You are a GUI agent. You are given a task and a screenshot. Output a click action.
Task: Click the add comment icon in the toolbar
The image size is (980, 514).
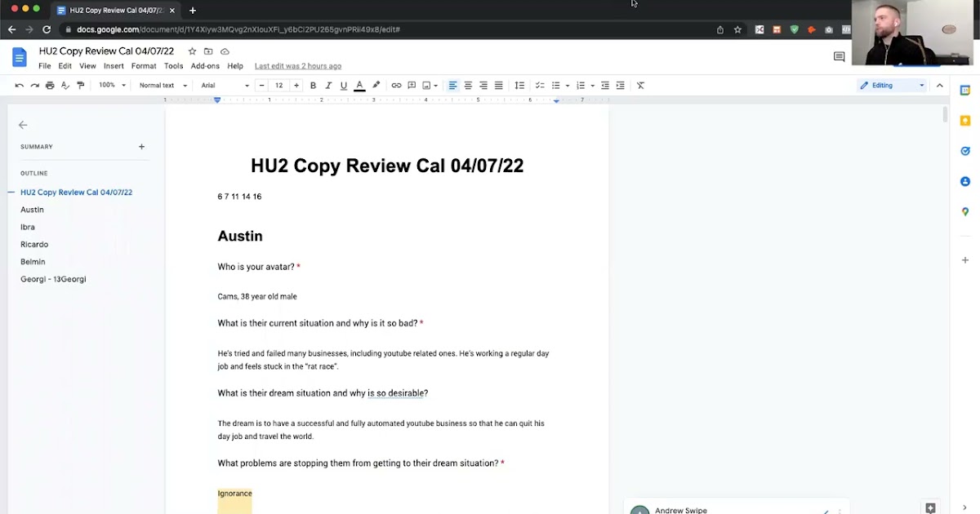click(412, 86)
